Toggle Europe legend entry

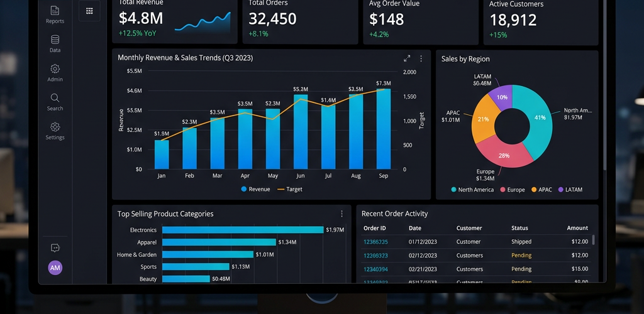tap(513, 190)
